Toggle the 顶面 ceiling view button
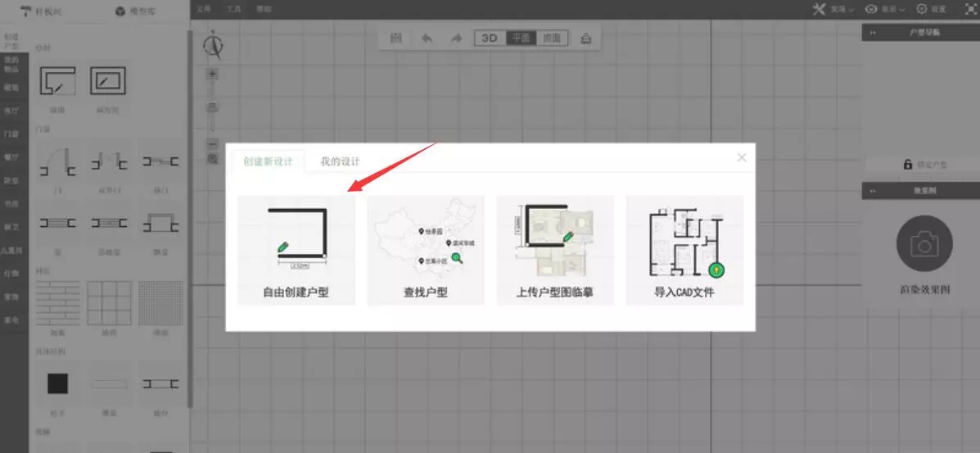The width and height of the screenshot is (980, 453). (552, 39)
